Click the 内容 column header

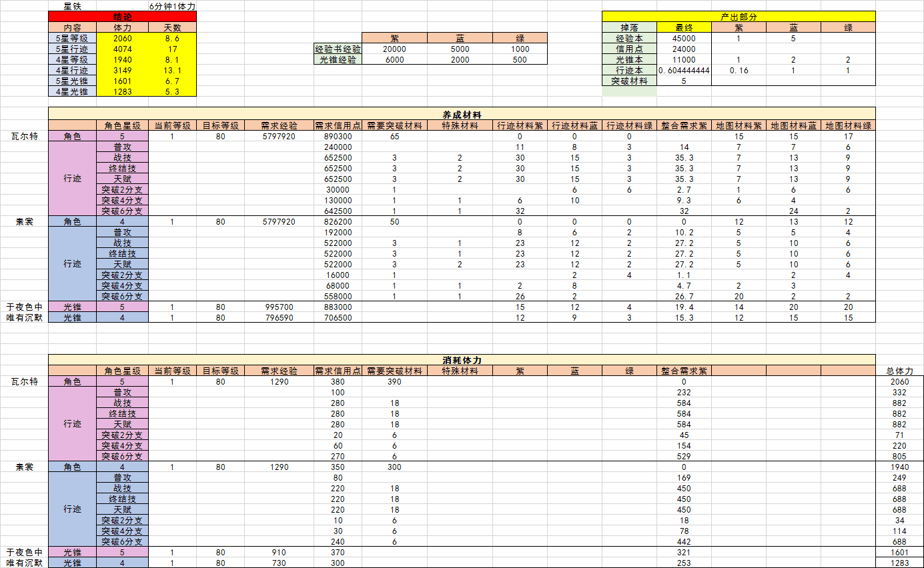[x=72, y=27]
